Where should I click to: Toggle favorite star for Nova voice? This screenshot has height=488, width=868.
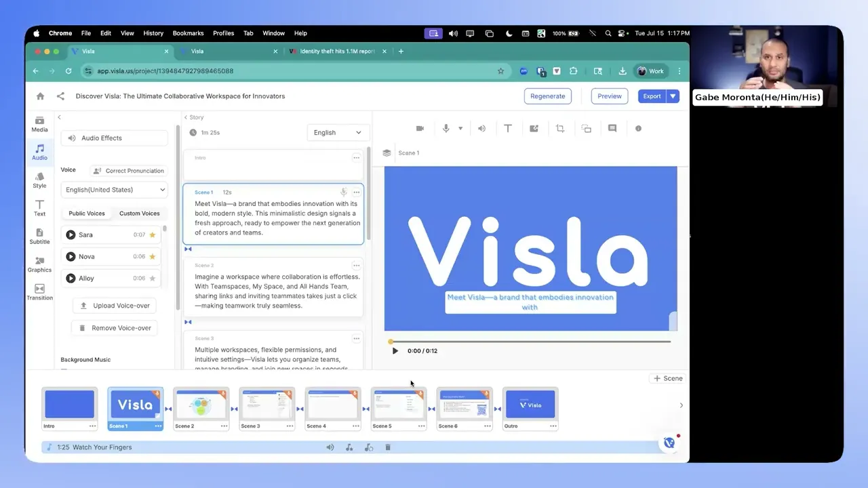click(x=153, y=256)
